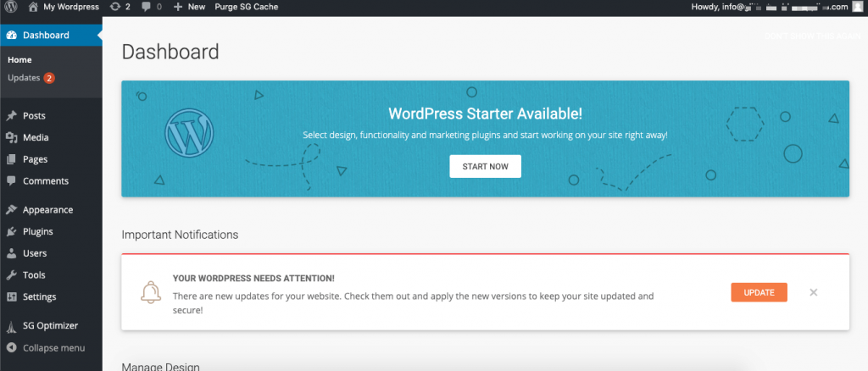Select the Dashboard menu item

point(51,35)
